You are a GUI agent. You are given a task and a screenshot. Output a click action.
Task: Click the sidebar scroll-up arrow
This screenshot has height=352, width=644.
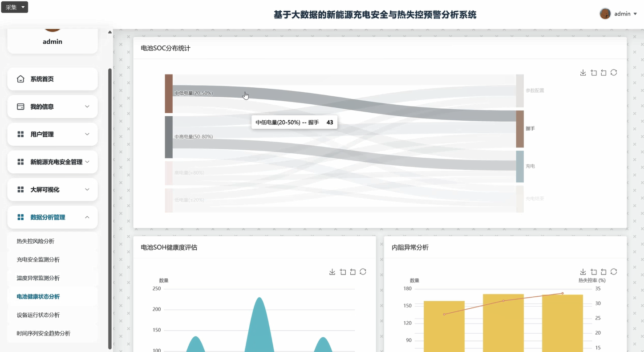coord(110,32)
